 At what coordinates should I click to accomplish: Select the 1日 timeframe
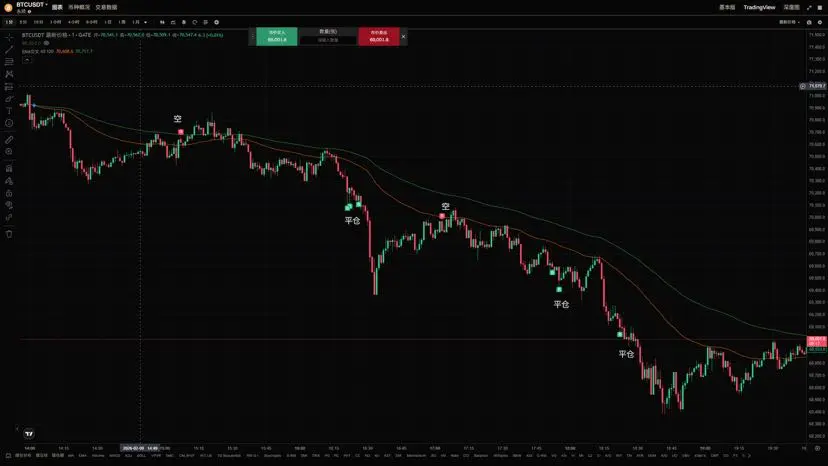click(x=108, y=22)
